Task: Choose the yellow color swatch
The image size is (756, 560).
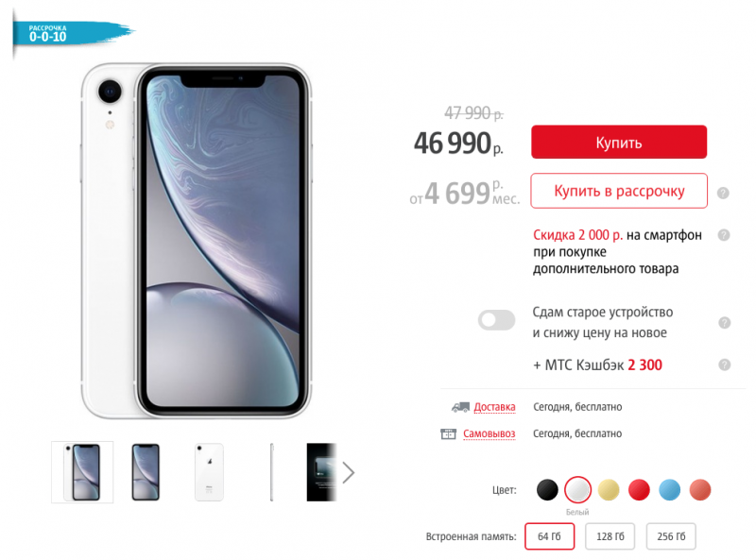Action: (609, 490)
